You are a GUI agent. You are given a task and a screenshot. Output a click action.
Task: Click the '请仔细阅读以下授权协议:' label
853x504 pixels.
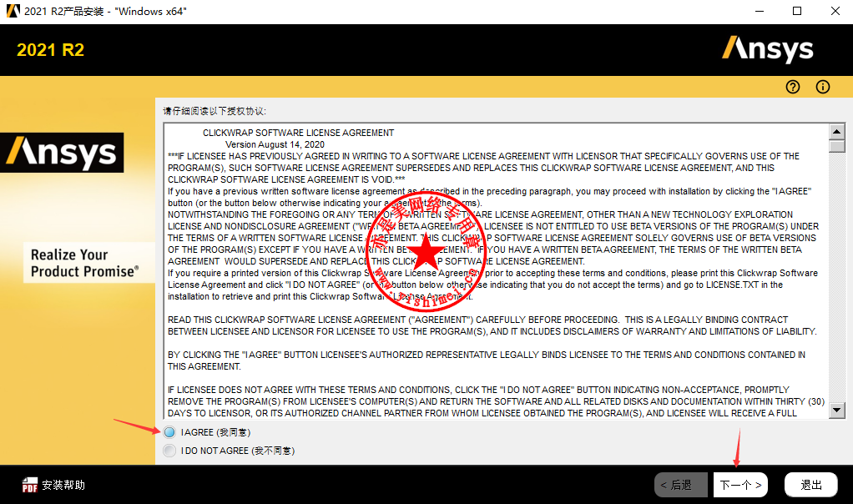pos(215,111)
